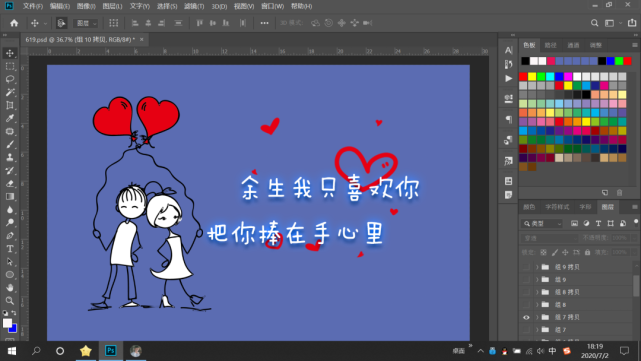Toggle the layer filter on/off switch
This screenshot has height=361, width=641.
point(636,222)
